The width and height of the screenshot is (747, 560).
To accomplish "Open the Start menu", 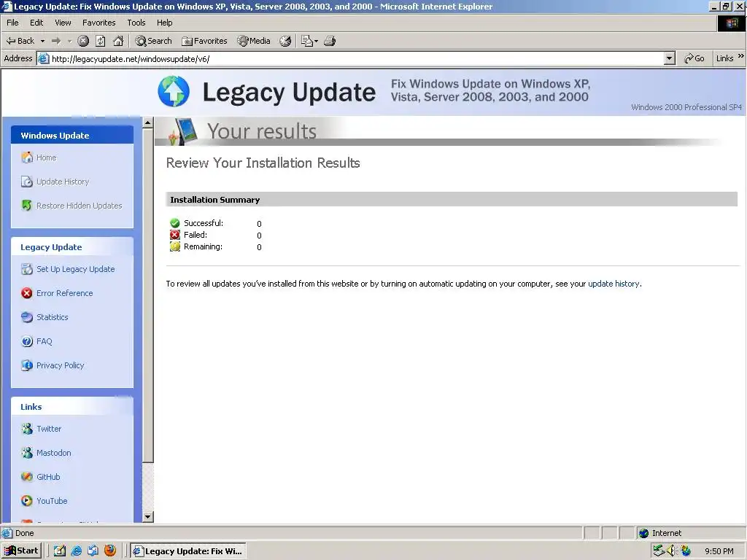I will coord(21,551).
